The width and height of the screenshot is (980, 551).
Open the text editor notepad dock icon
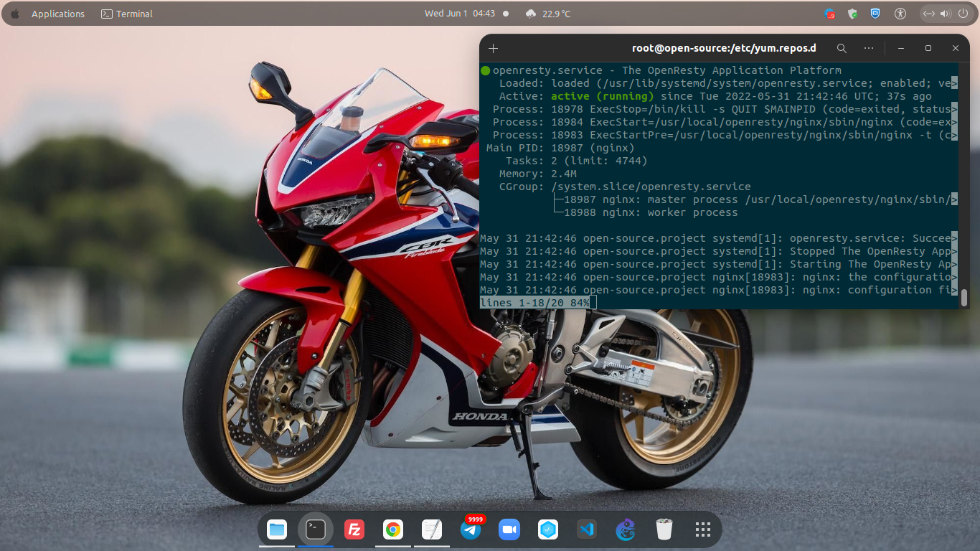[x=432, y=530]
